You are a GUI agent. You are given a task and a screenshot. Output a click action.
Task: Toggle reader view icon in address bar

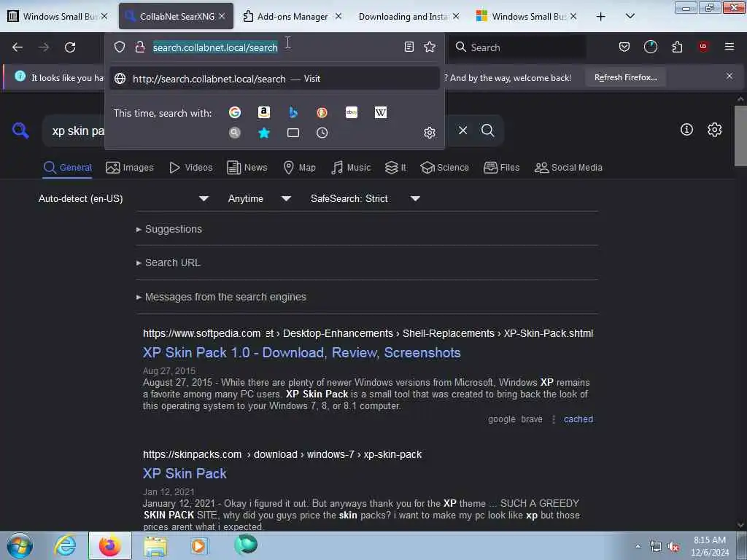(x=409, y=47)
